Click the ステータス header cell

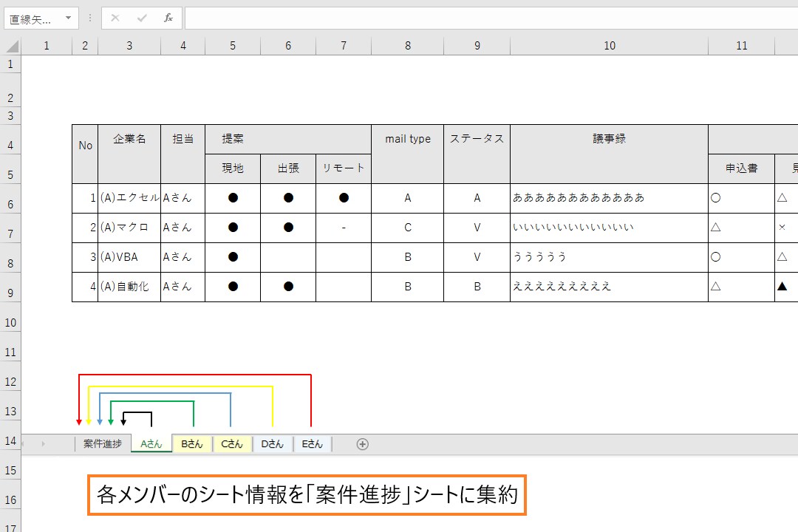click(477, 154)
